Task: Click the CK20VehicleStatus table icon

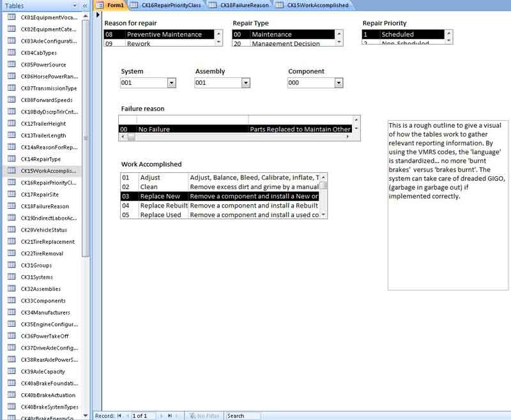Action: 11,229
